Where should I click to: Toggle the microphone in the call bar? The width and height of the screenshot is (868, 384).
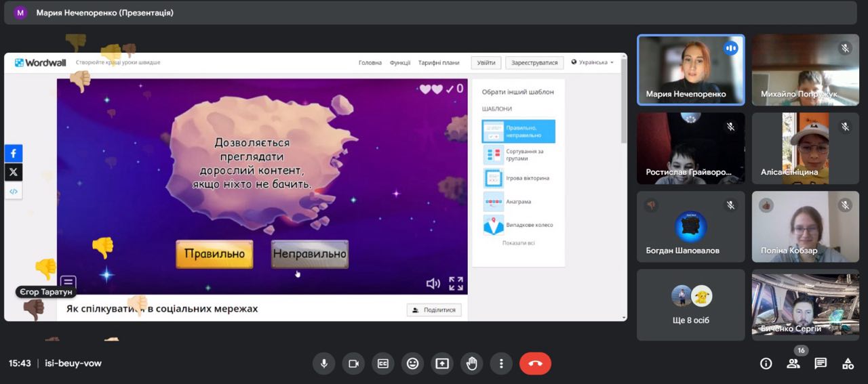[323, 364]
